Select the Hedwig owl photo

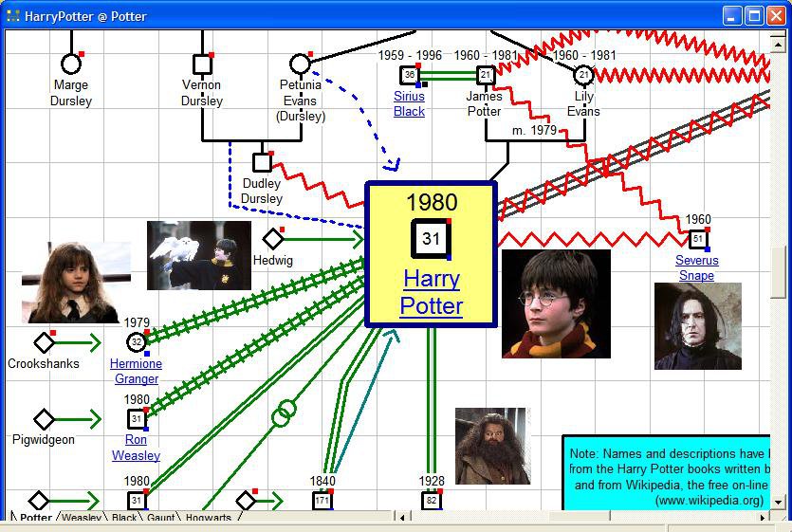coord(199,255)
